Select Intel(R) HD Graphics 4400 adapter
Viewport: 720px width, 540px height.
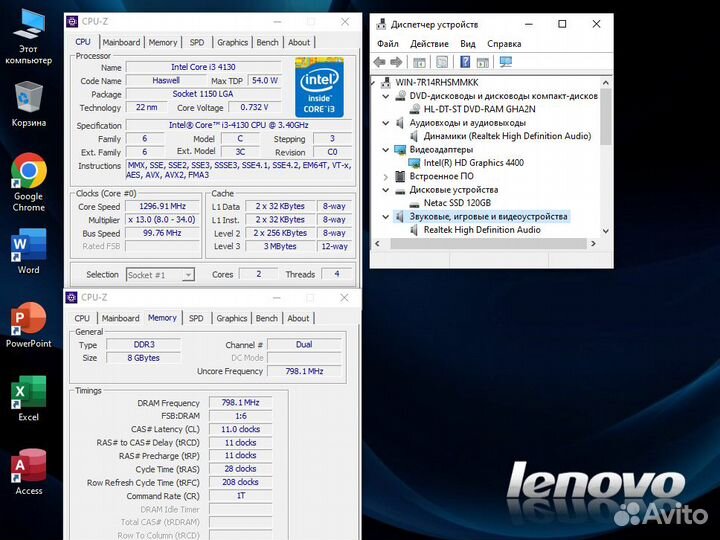pos(473,163)
